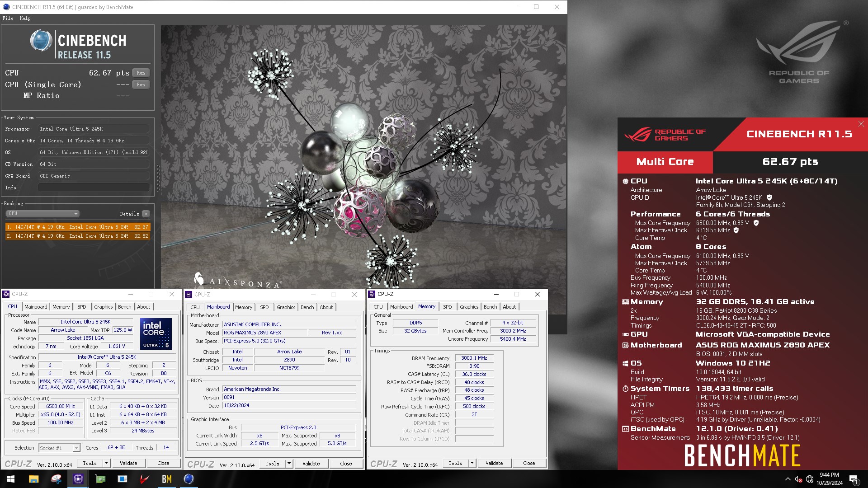Click shield icon next to Max Core Frequency
Screen dimensions: 868x488
click(x=756, y=223)
